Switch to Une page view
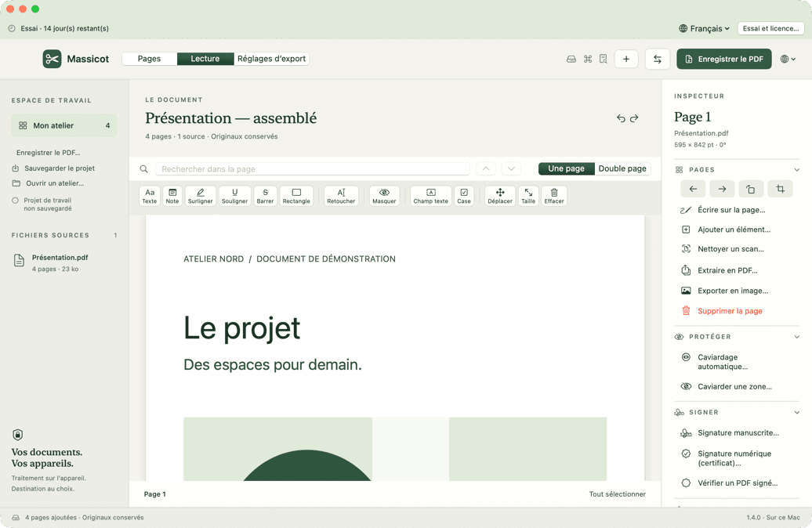The image size is (812, 528). click(566, 168)
